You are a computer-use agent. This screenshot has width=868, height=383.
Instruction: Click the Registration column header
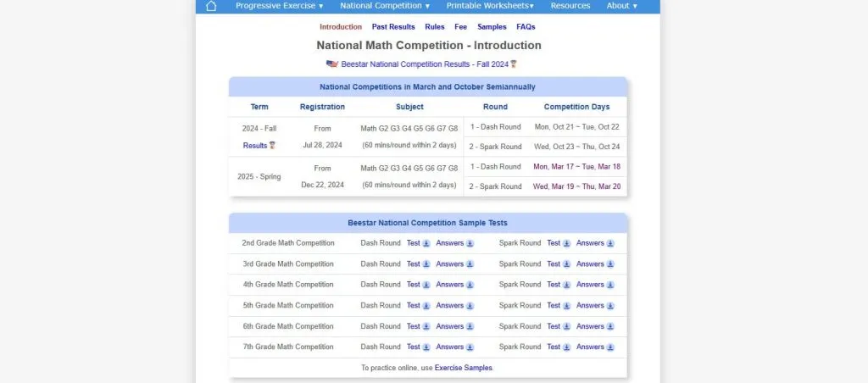(322, 107)
